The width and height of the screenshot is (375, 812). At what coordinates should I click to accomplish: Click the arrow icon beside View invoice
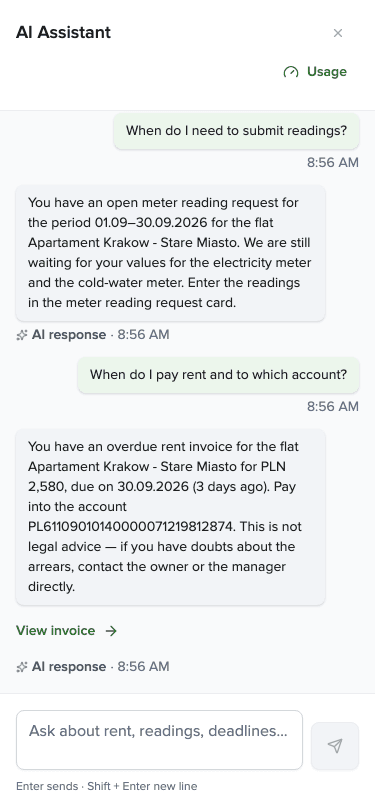coord(111,631)
